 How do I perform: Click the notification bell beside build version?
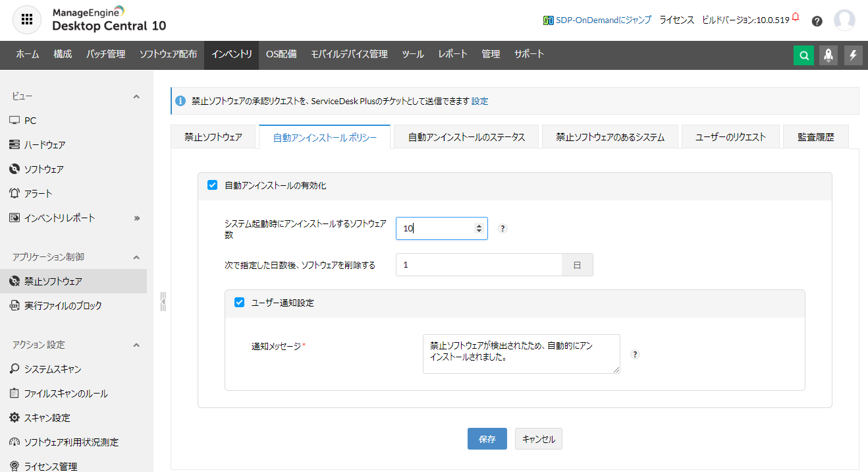click(796, 16)
